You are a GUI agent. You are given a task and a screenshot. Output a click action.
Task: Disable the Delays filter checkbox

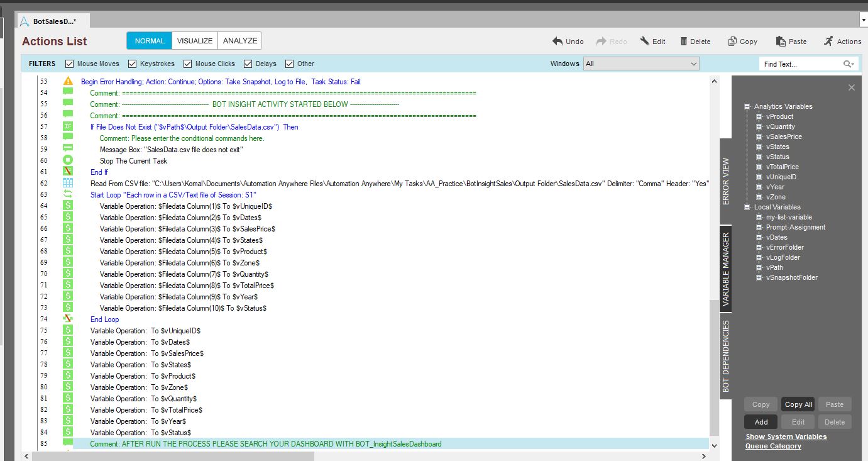coord(248,64)
